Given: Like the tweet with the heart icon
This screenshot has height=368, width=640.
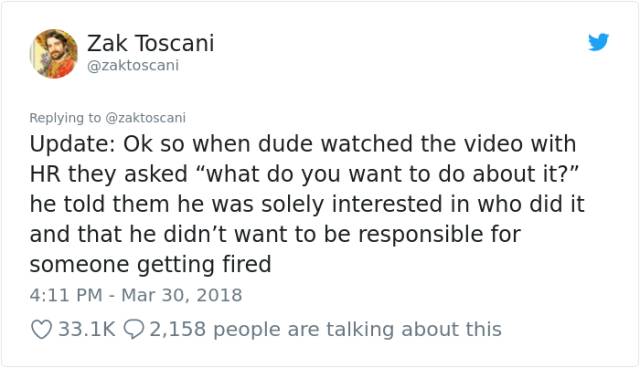Looking at the screenshot, I should pyautogui.click(x=41, y=329).
